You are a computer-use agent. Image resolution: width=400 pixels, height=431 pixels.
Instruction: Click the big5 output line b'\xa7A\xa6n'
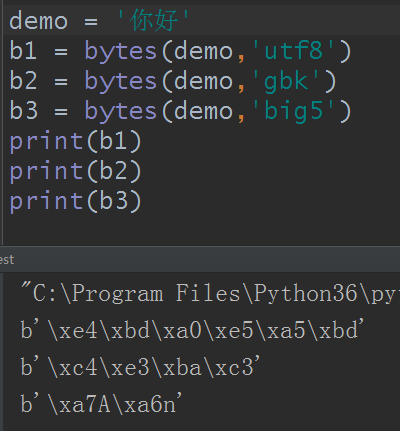click(x=101, y=404)
